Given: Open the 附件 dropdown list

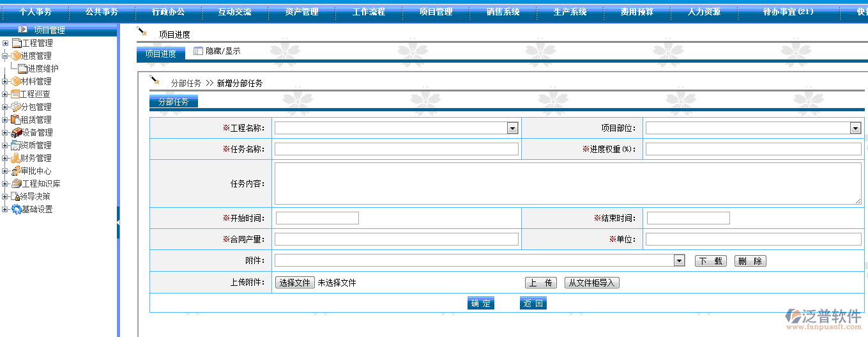Looking at the screenshot, I should (680, 260).
